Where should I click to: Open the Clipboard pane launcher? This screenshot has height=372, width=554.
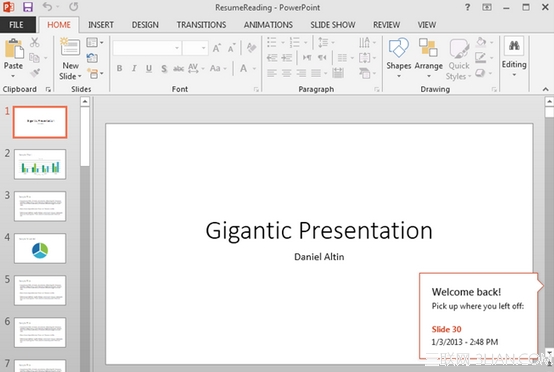(48, 90)
